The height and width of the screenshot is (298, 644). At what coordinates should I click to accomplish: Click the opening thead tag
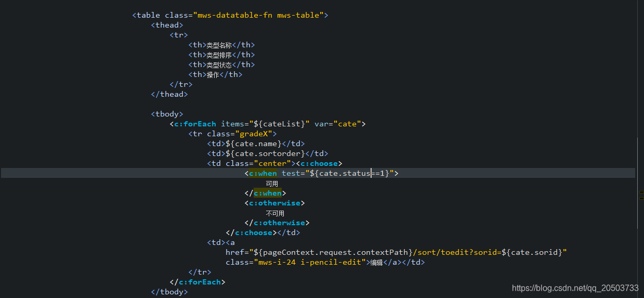167,25
